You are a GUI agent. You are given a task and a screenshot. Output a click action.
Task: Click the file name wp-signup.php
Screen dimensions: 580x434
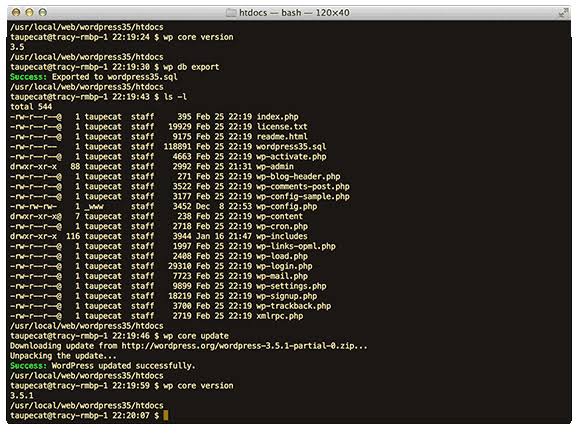coord(287,296)
